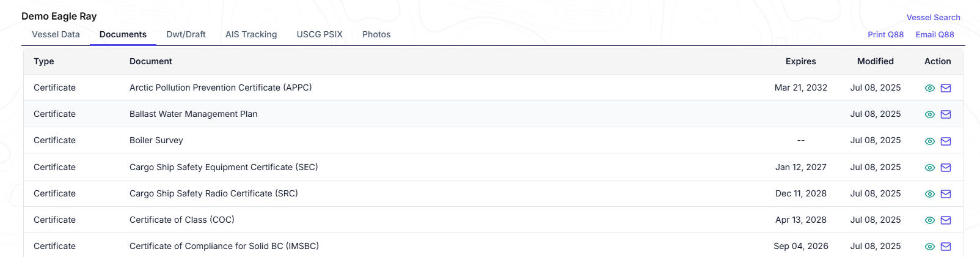Viewport: 980px width, 257px height.
Task: Email Cargo Ship Safety Radio Certificate
Action: 946,194
